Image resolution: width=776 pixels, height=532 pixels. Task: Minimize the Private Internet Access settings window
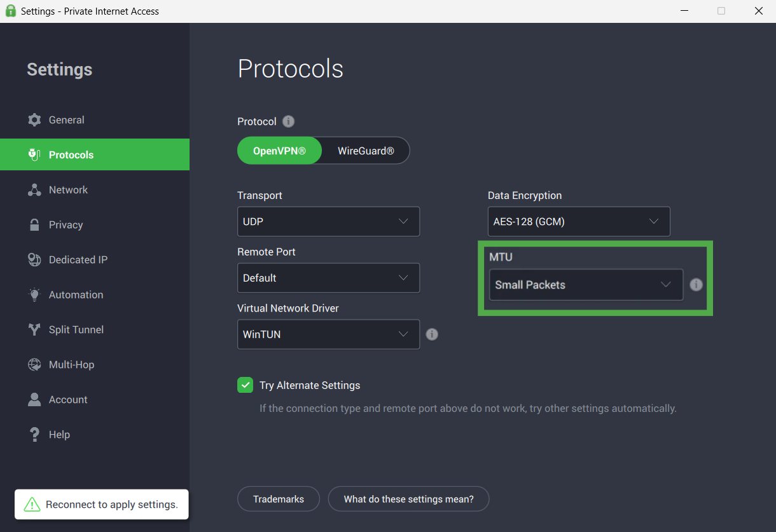point(684,11)
